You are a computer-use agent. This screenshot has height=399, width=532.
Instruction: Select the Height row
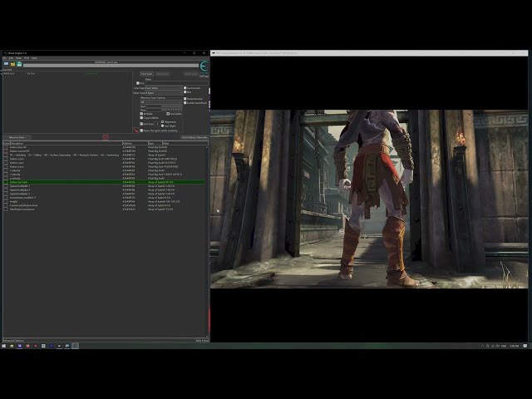[x=104, y=201]
